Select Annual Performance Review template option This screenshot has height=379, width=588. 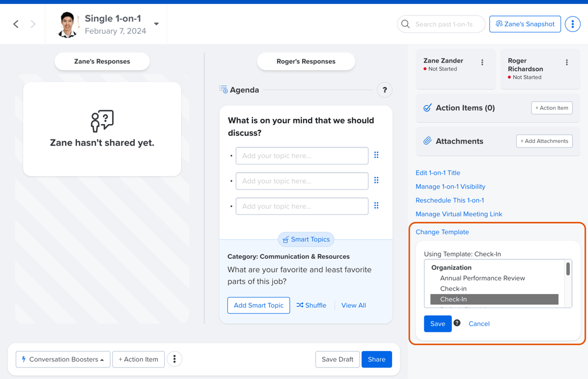[482, 278]
